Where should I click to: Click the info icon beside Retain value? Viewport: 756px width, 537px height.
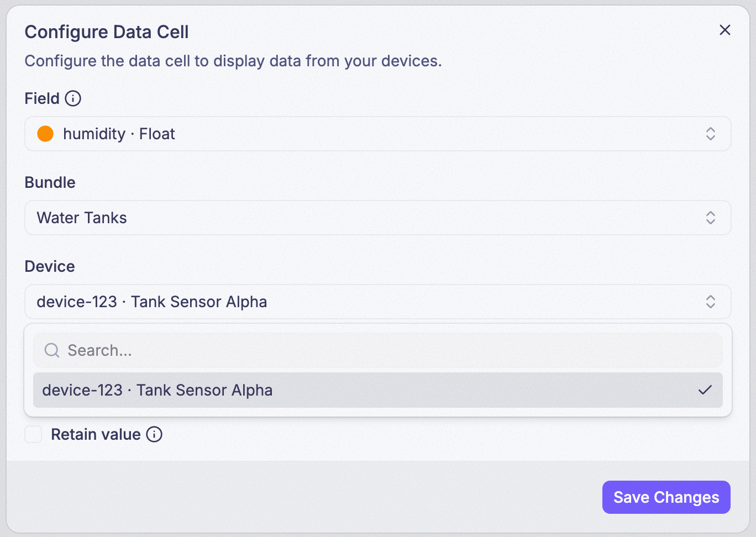click(x=154, y=434)
